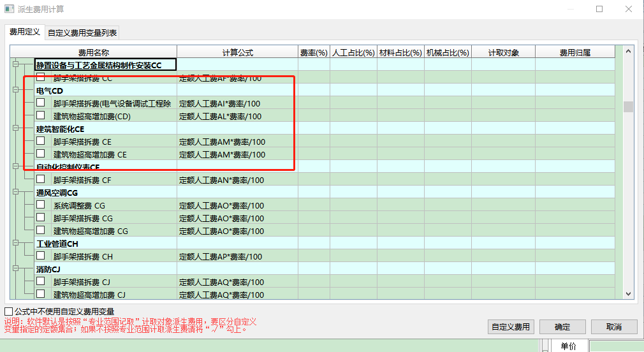Click the 建筑物超高增加费 CJ formula cell
The width and height of the screenshot is (644, 352).
238,295
